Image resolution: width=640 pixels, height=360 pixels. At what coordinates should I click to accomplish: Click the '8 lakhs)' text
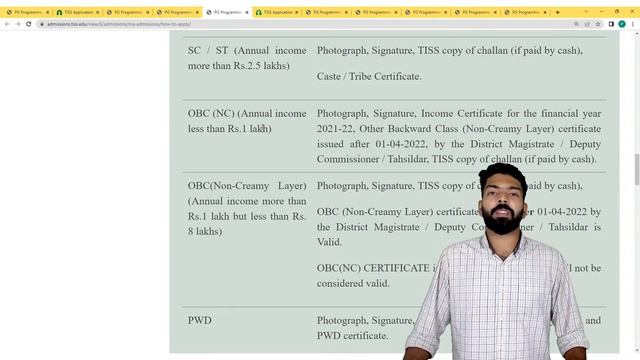tap(205, 231)
